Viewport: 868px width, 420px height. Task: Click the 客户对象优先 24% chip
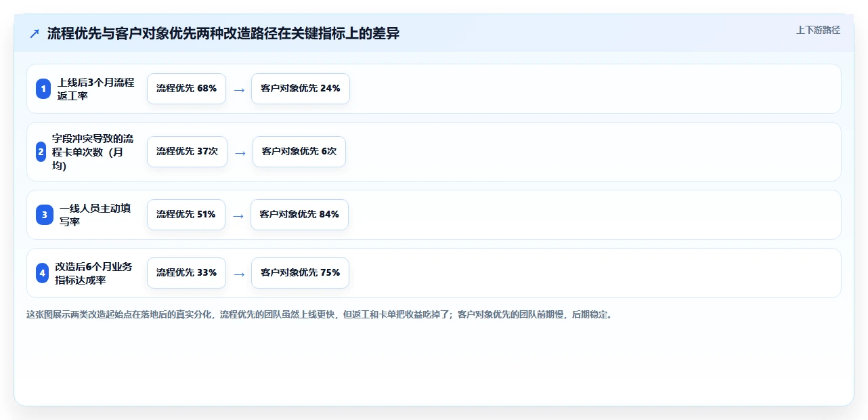301,89
